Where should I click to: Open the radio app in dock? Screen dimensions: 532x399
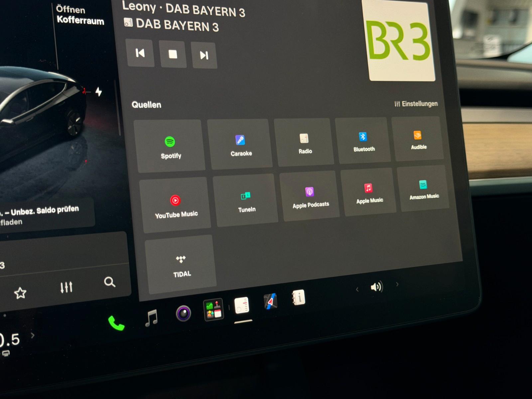pos(242,305)
